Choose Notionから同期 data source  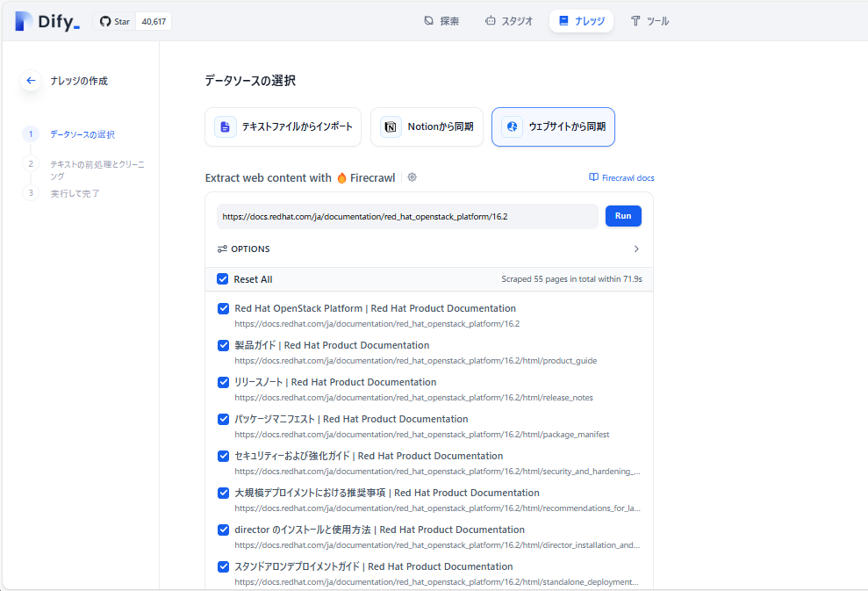coord(427,126)
